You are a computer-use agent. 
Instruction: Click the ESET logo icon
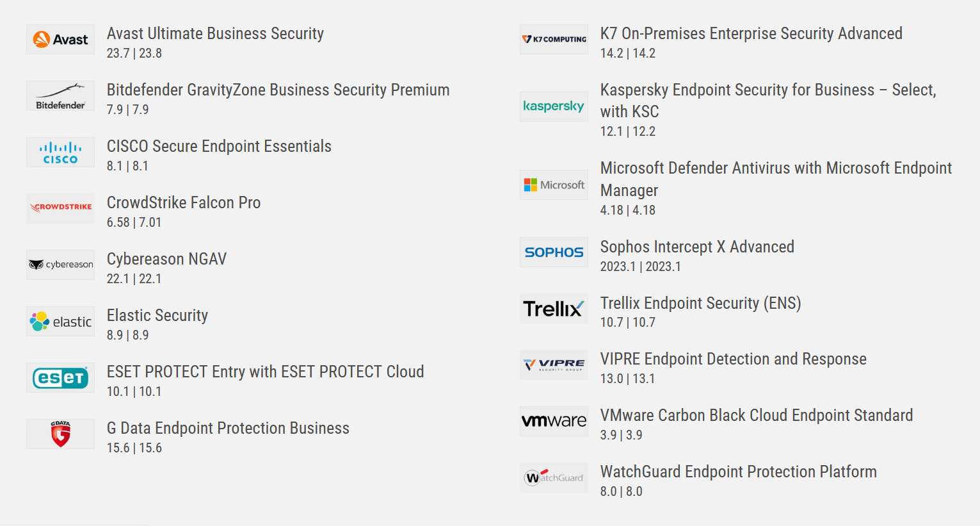point(60,377)
